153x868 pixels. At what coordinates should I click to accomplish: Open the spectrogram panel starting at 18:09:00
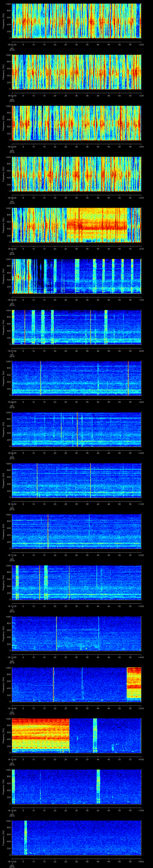click(76, 429)
